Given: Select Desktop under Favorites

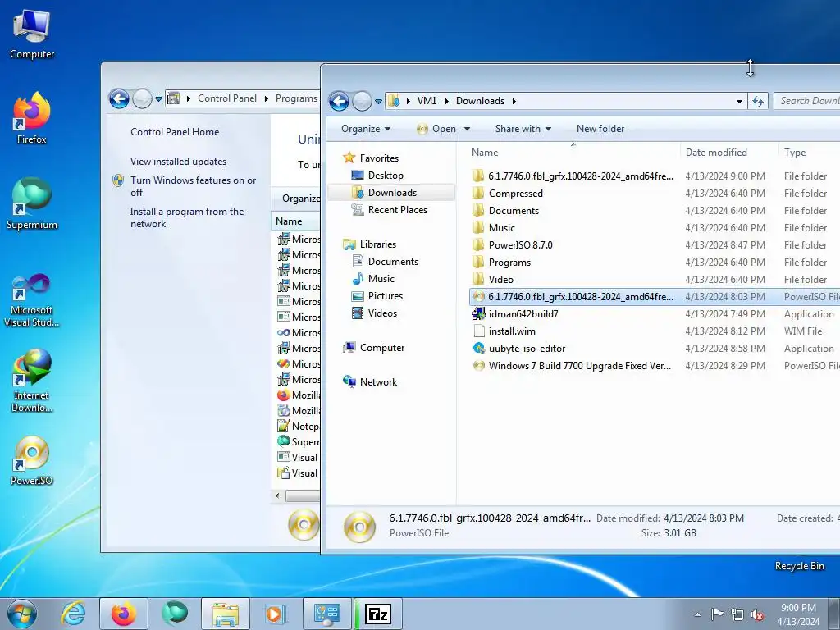Looking at the screenshot, I should point(386,176).
